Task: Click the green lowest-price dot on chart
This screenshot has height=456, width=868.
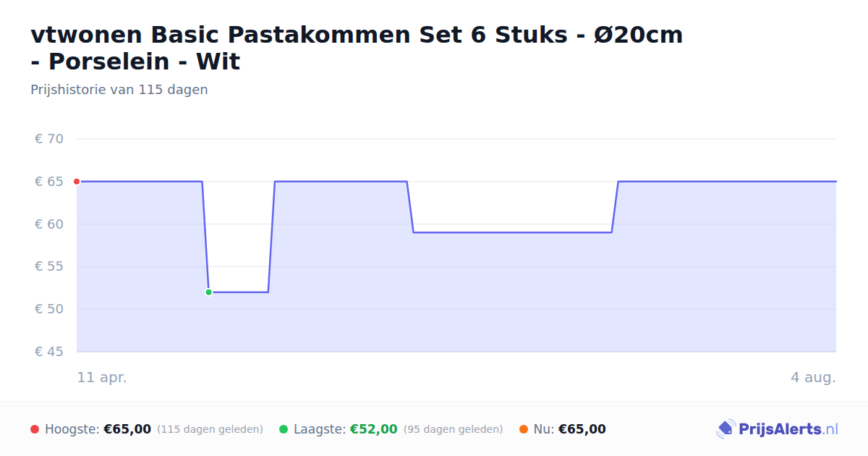Action: (x=208, y=292)
